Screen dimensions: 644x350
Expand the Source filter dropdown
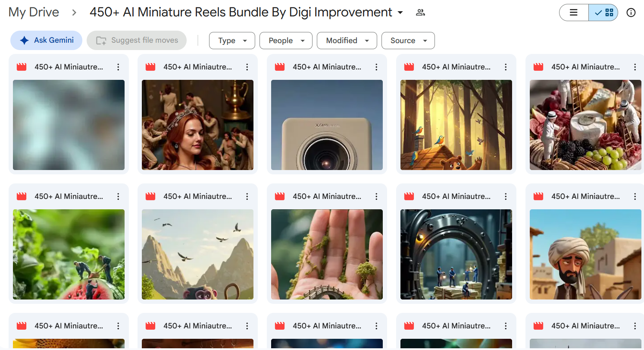pyautogui.click(x=408, y=41)
